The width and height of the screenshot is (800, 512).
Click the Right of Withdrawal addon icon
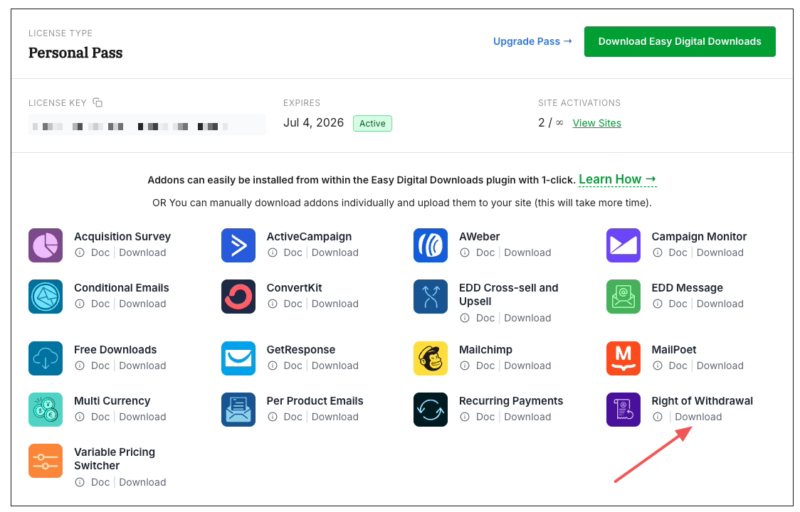point(623,409)
